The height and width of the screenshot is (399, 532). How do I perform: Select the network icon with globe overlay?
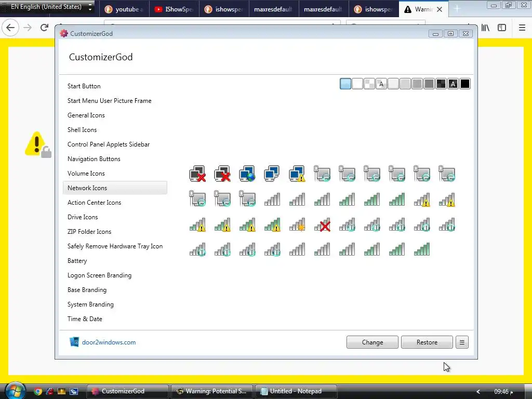[247, 174]
